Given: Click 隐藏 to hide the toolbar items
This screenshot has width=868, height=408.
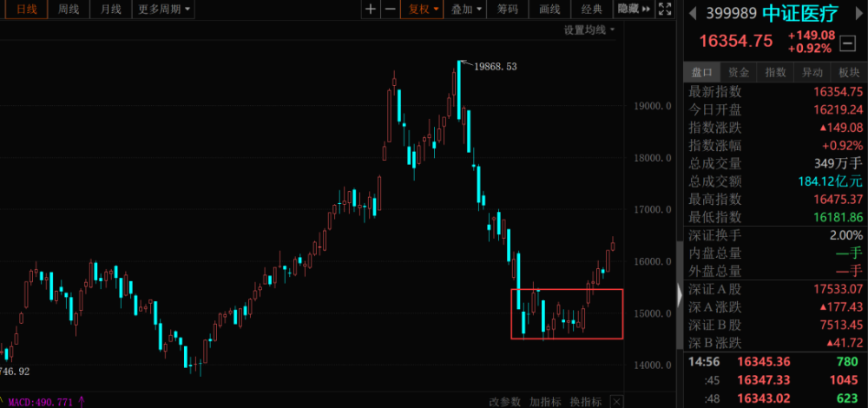Looking at the screenshot, I should [634, 9].
